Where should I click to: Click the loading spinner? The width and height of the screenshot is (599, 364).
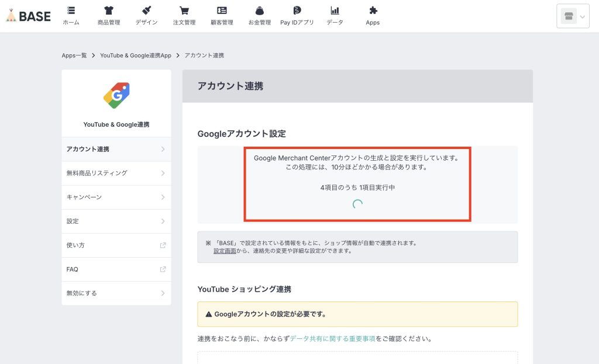[357, 204]
